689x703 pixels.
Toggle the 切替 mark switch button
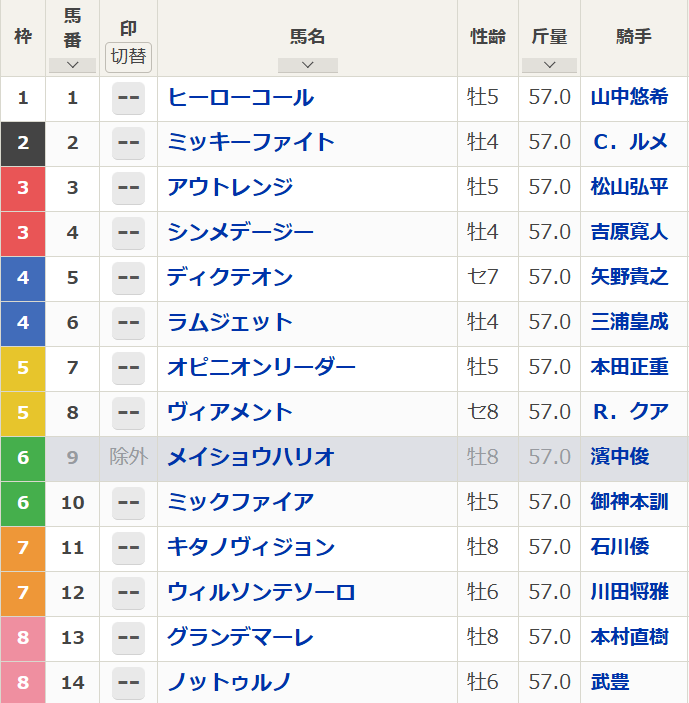(128, 56)
